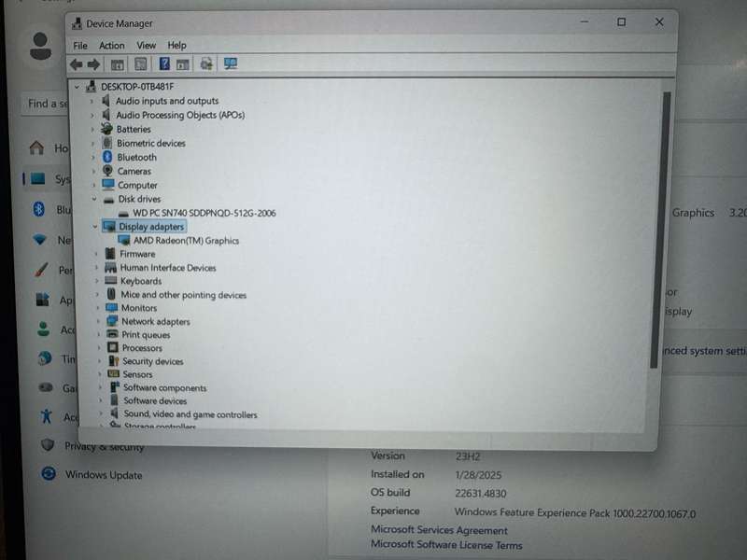Select Sound, video and game controllers row
This screenshot has width=747, height=560.
[x=190, y=414]
